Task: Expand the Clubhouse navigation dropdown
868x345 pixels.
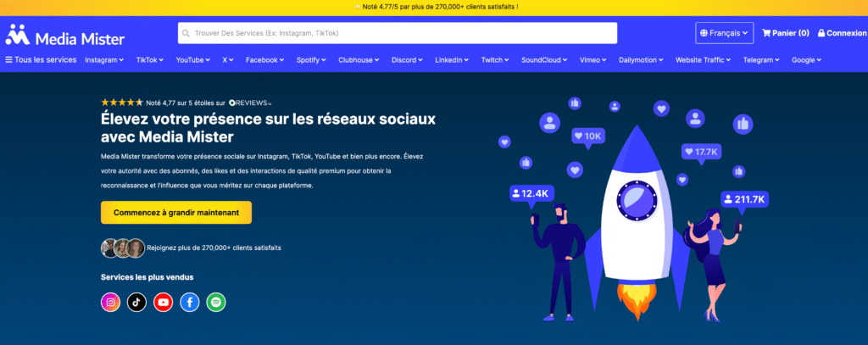Action: click(x=359, y=60)
